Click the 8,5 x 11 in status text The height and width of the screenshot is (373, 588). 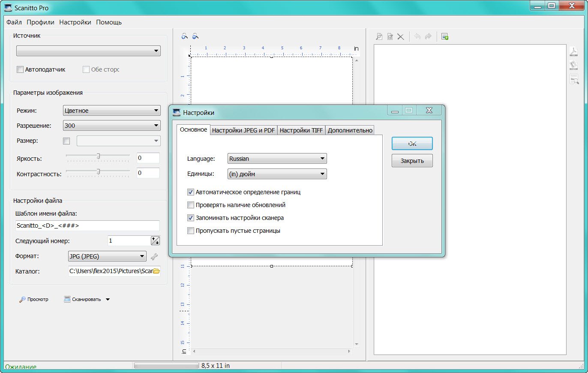pyautogui.click(x=216, y=366)
